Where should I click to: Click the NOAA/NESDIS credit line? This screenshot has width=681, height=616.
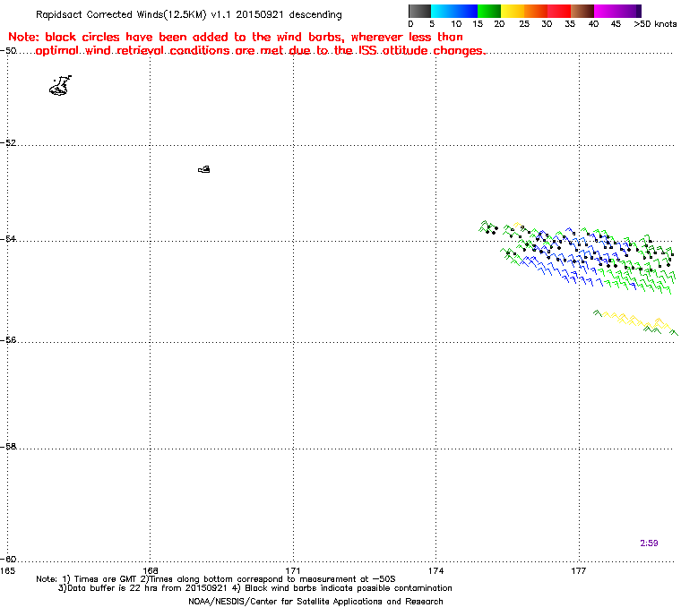[315, 602]
